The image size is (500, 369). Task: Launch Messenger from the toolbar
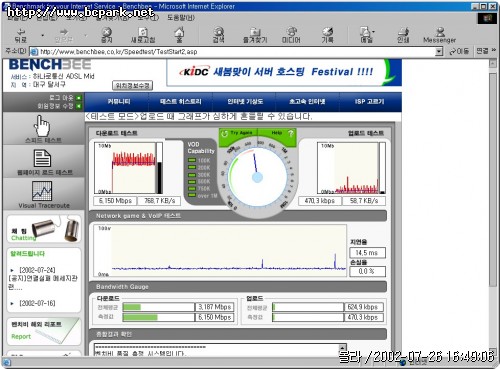click(440, 35)
